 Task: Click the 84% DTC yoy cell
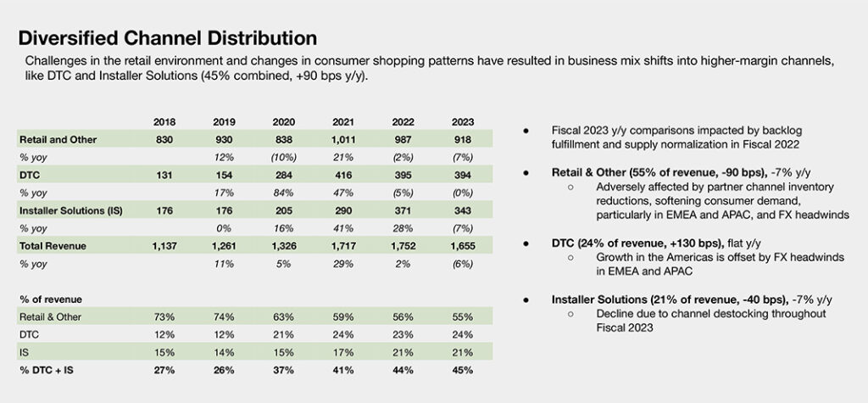tap(283, 193)
